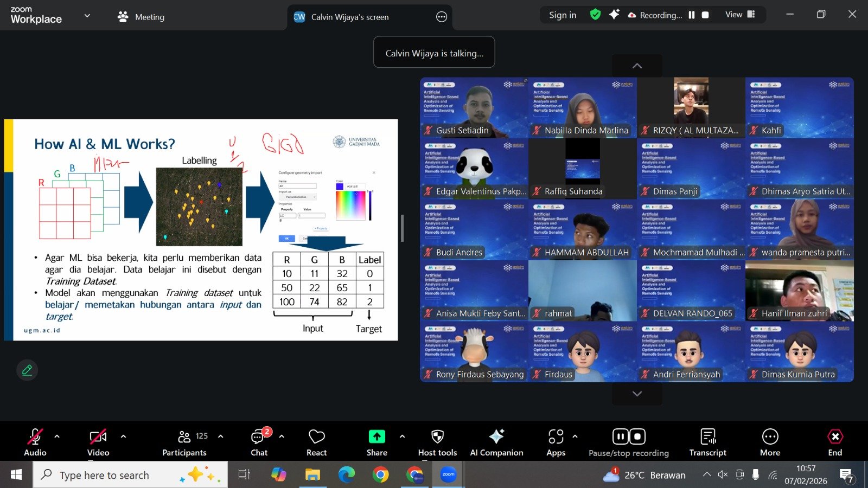
Task: Open Chat with 2 unread messages
Action: click(x=259, y=442)
